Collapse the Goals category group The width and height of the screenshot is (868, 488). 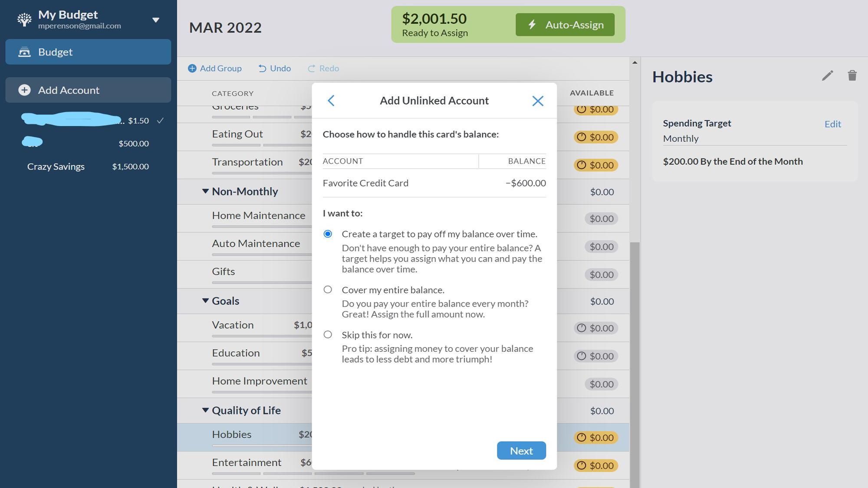205,301
